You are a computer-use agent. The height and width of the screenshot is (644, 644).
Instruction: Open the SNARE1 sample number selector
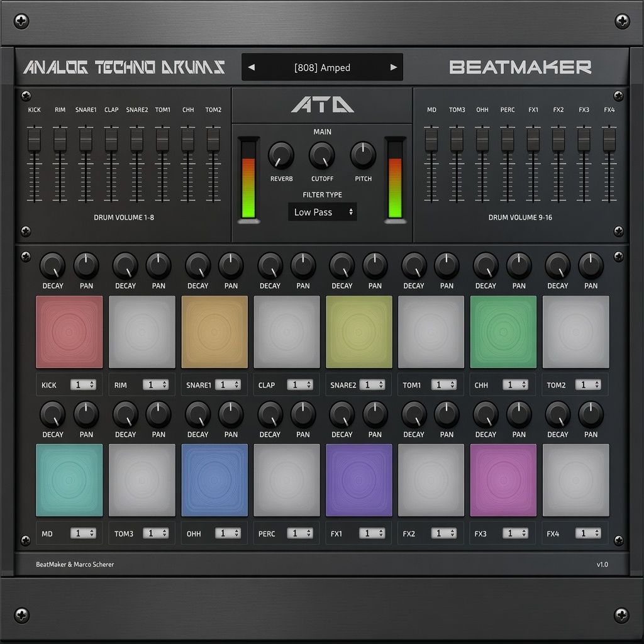[228, 385]
